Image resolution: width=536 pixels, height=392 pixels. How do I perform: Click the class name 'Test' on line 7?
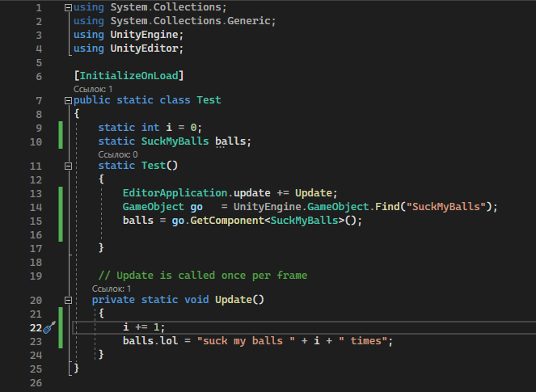[x=209, y=99]
